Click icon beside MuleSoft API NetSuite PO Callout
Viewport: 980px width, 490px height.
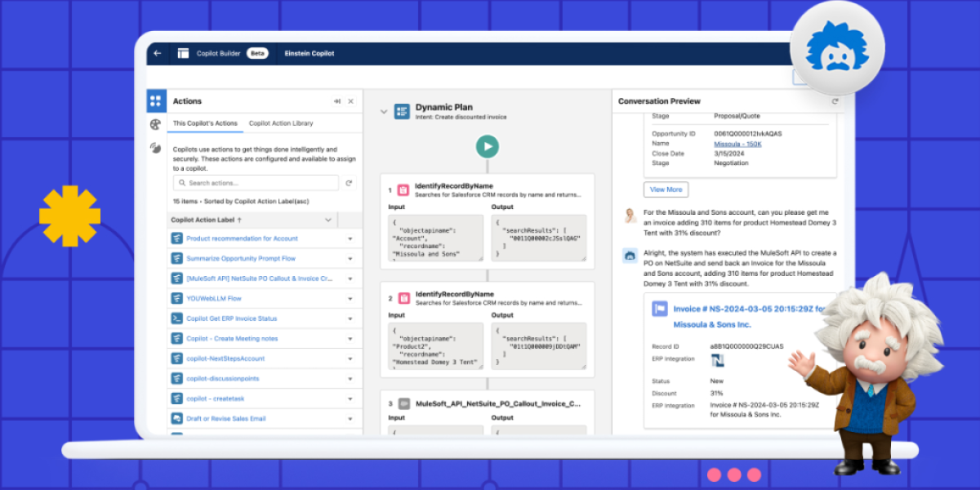pos(176,278)
